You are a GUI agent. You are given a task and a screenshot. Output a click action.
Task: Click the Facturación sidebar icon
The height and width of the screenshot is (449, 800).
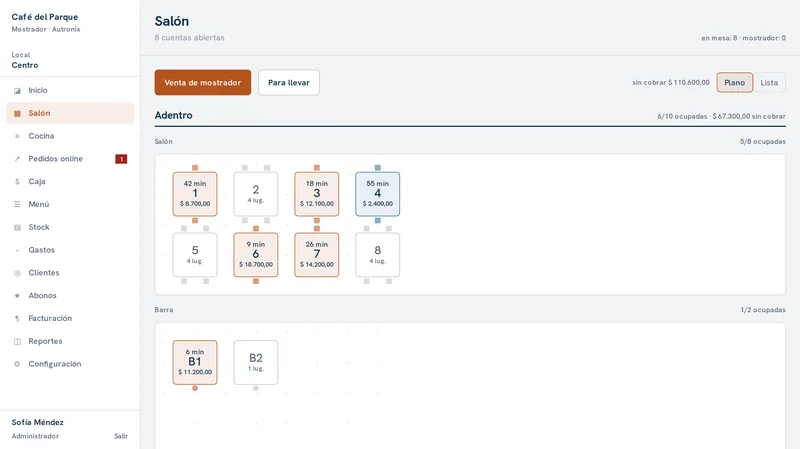(x=17, y=318)
